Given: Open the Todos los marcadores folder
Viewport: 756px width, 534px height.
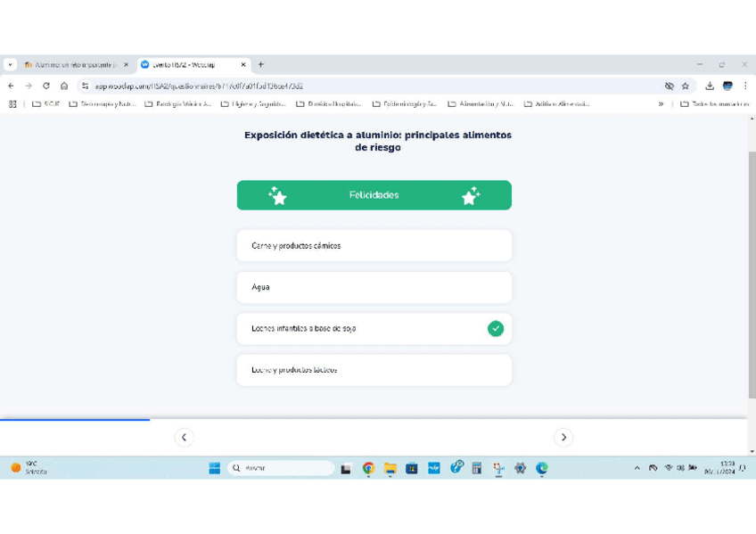Looking at the screenshot, I should pos(714,103).
